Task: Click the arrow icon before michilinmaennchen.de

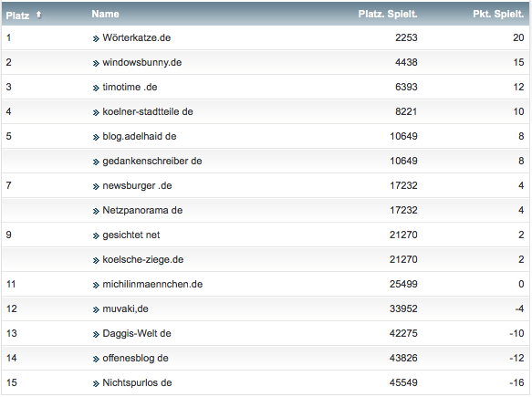Action: click(96, 285)
